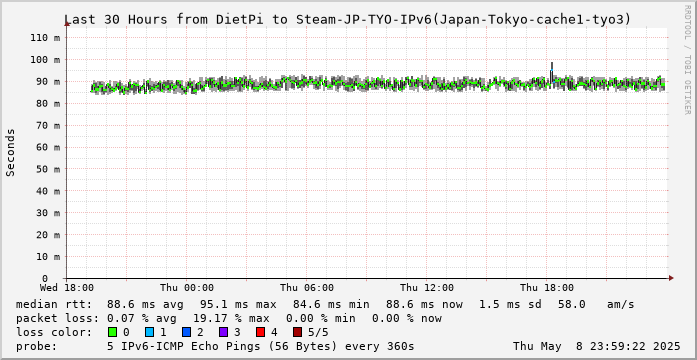Click the "110 m" y-axis tick label
Viewport: 697px width, 360px height.
[45, 37]
